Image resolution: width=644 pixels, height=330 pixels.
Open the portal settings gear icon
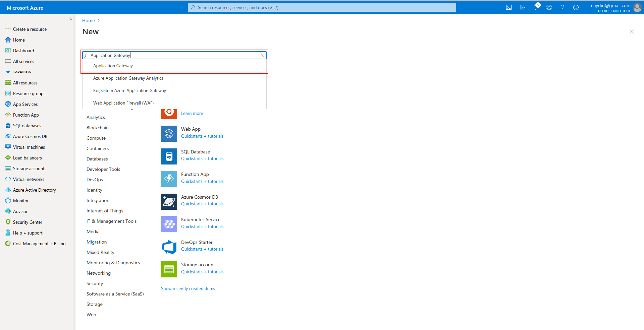pyautogui.click(x=549, y=7)
